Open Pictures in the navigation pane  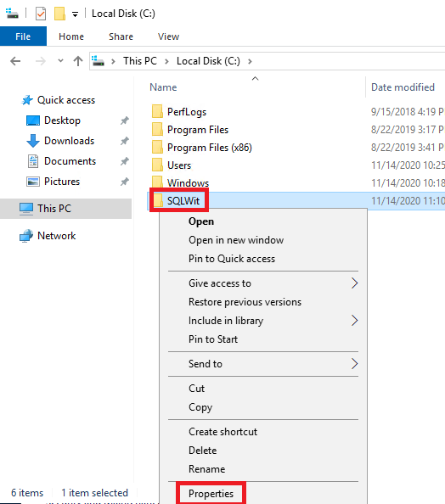click(x=62, y=182)
